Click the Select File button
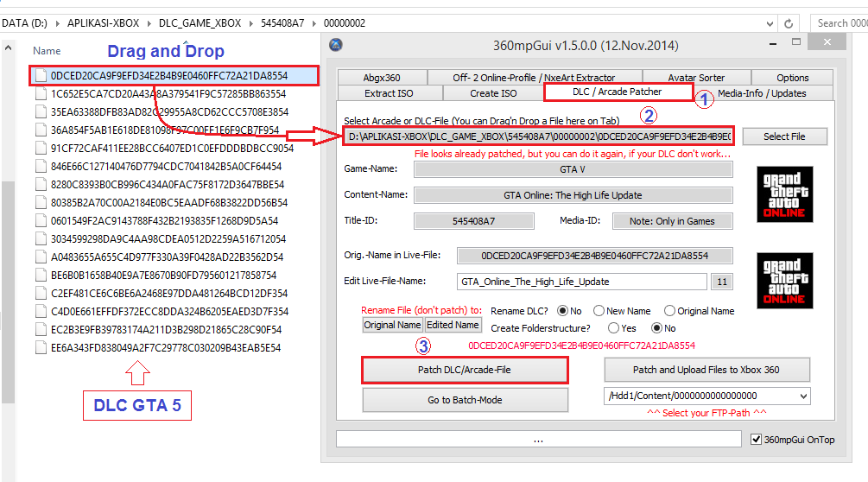Viewport: 868px width, 482px height. [x=785, y=136]
